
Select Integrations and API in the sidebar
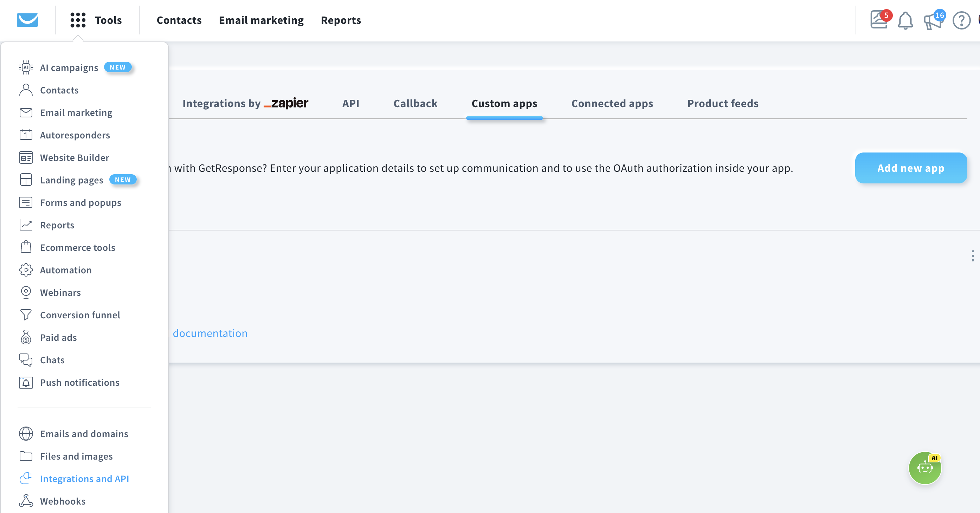85,479
